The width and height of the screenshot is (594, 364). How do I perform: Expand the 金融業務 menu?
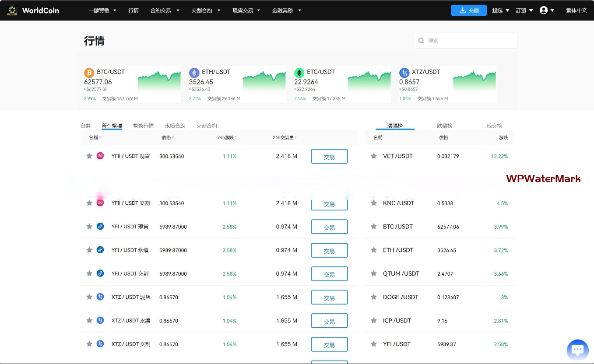[287, 10]
